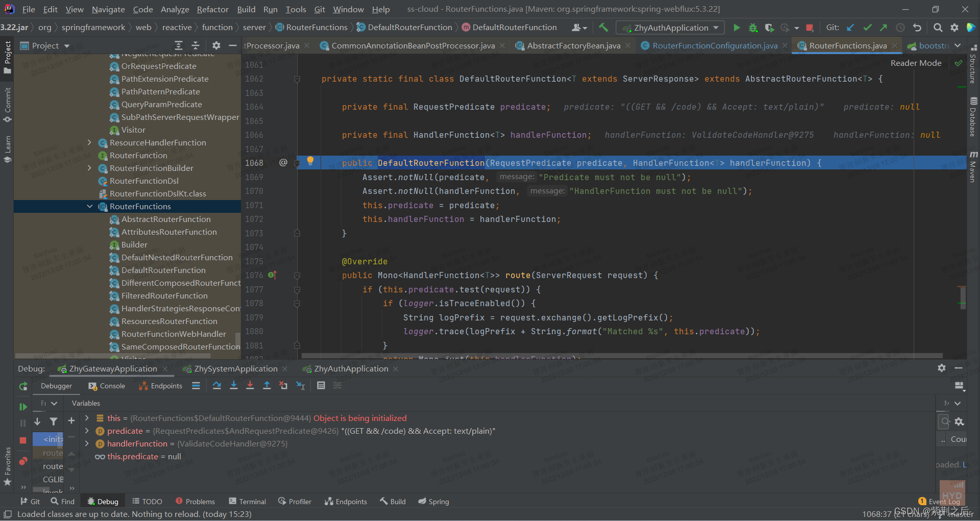This screenshot has height=521, width=980.
Task: Toggle Favorites tool window
Action: point(7,466)
